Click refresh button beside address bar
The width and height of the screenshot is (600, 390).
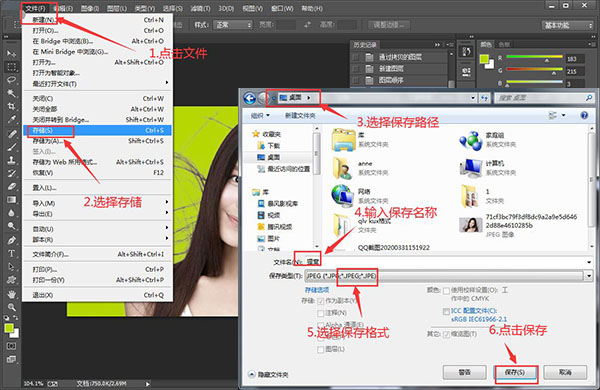484,98
